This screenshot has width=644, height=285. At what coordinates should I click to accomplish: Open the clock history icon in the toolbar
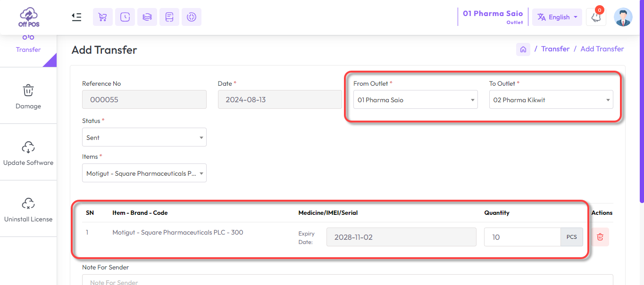coord(125,16)
